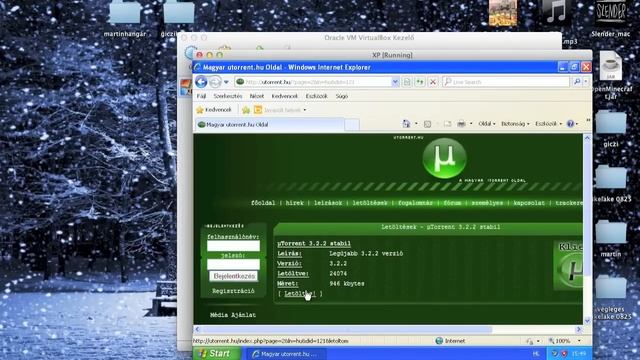Open the recent pages dropdown arrow
The image size is (640, 360).
click(226, 82)
